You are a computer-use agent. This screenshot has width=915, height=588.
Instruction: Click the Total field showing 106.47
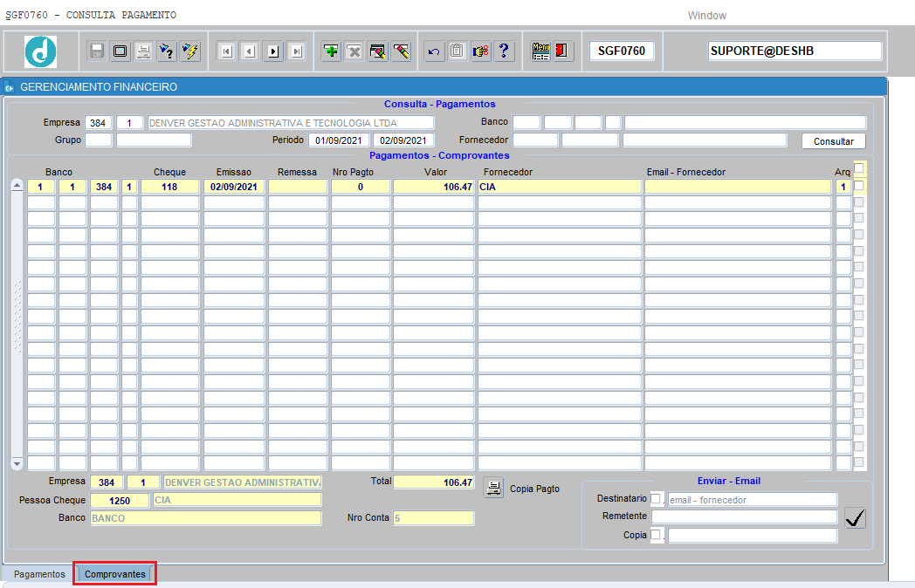click(434, 482)
